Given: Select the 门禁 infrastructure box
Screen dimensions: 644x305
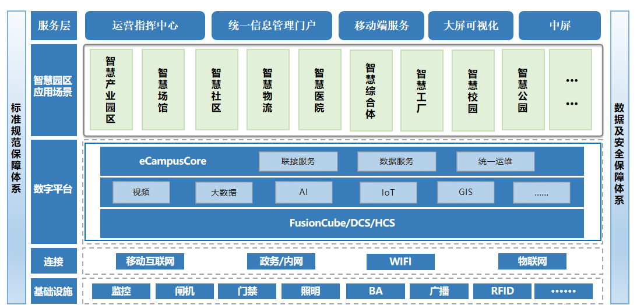Looking at the screenshot, I should pyautogui.click(x=248, y=291).
